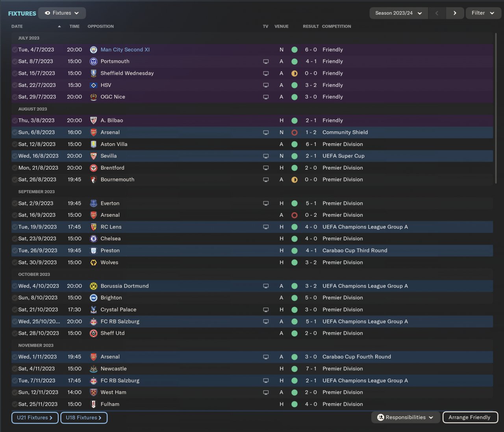Go to the previous season
Viewport: 504px width, 432px height.
coord(437,13)
